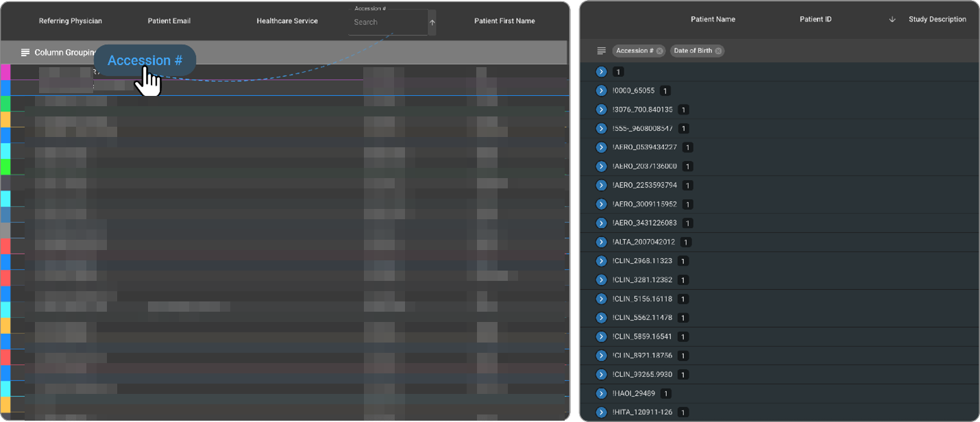Select the dragged Accession # pill
The image size is (980, 422).
point(145,60)
